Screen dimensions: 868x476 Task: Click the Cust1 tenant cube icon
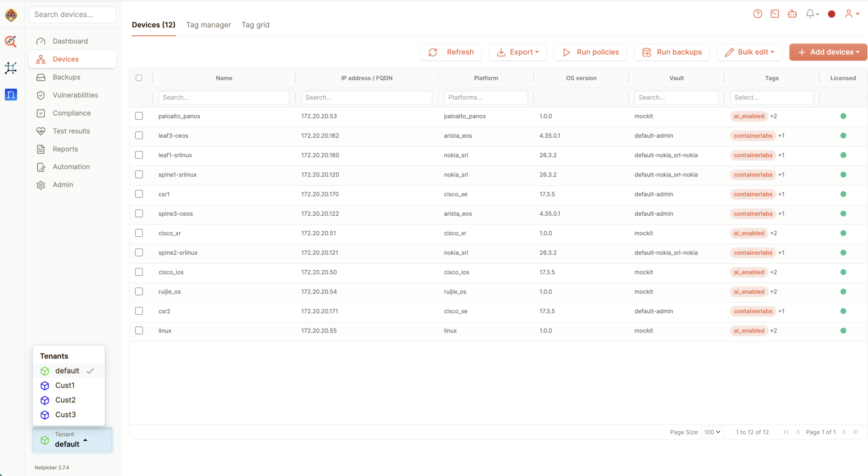45,385
